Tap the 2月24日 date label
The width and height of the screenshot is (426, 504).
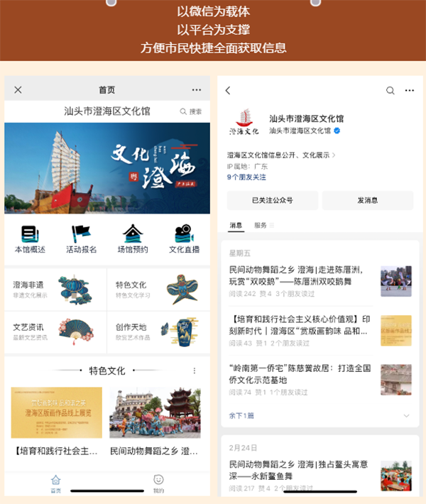[243, 448]
